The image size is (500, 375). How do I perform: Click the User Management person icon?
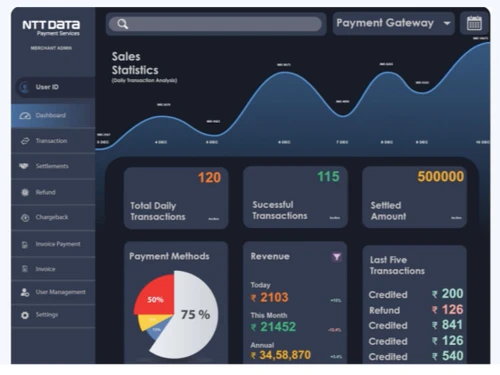tap(25, 292)
